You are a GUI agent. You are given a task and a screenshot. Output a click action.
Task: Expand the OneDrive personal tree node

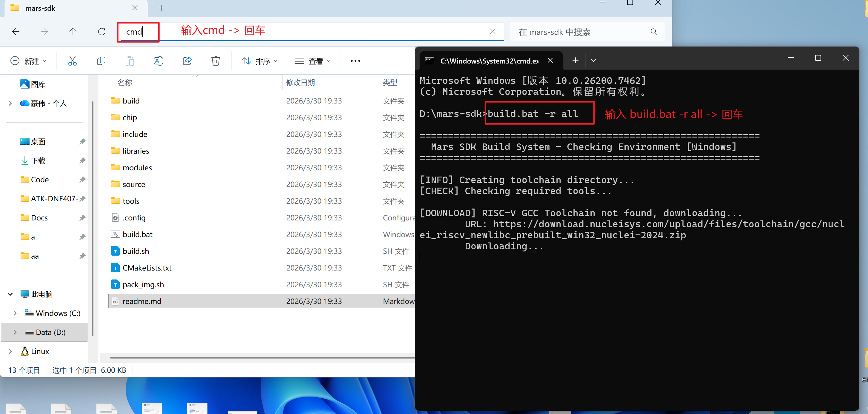[x=10, y=103]
